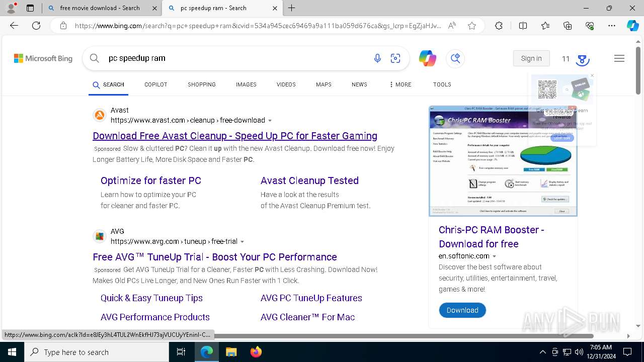This screenshot has height=362, width=644.
Task: Add this page to favorites with the star
Action: [x=472, y=26]
